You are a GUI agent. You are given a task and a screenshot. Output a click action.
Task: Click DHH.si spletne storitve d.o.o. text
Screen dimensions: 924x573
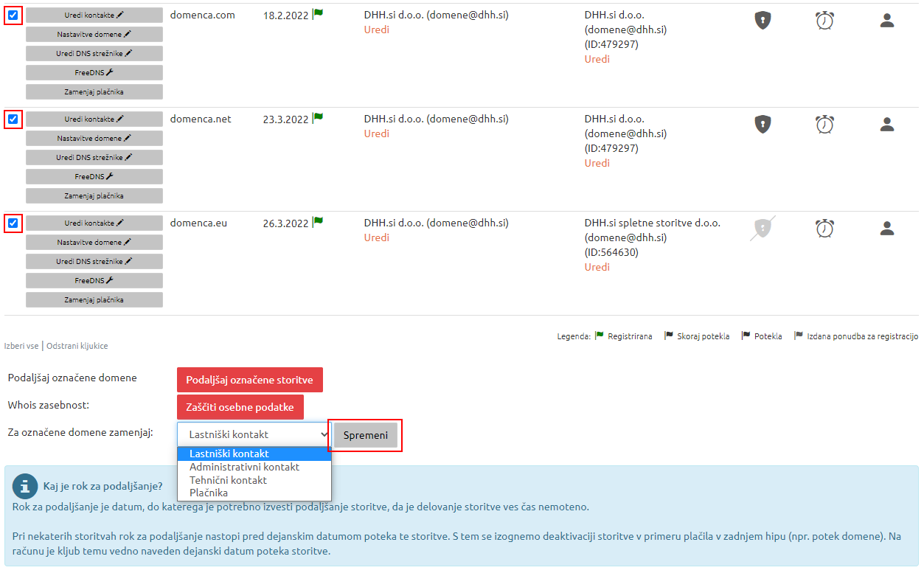pyautogui.click(x=653, y=223)
